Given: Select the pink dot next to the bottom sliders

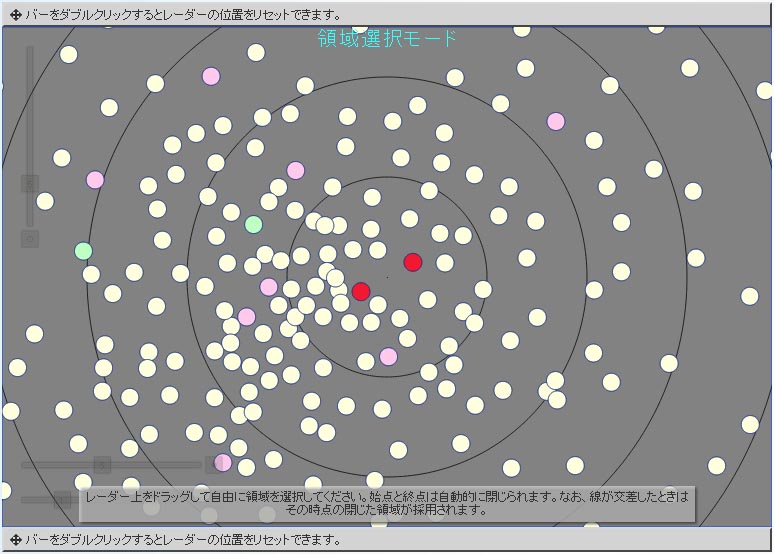Looking at the screenshot, I should (x=223, y=462).
